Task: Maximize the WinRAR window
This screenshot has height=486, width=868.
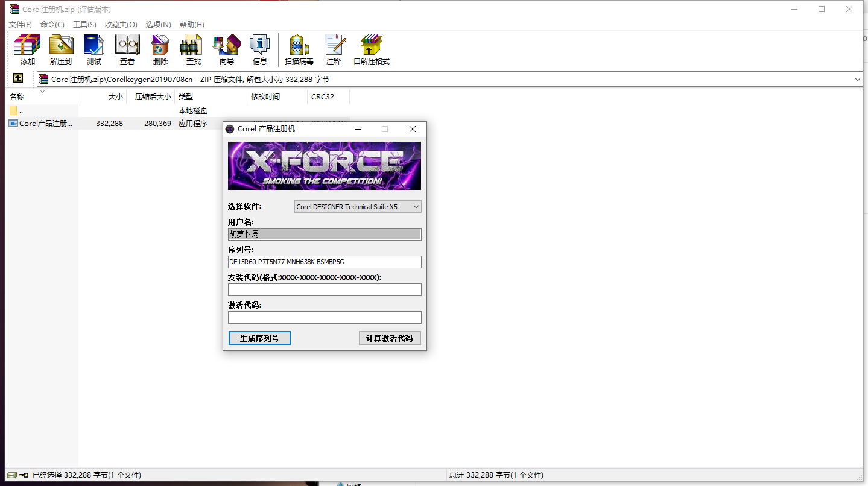Action: (x=822, y=9)
